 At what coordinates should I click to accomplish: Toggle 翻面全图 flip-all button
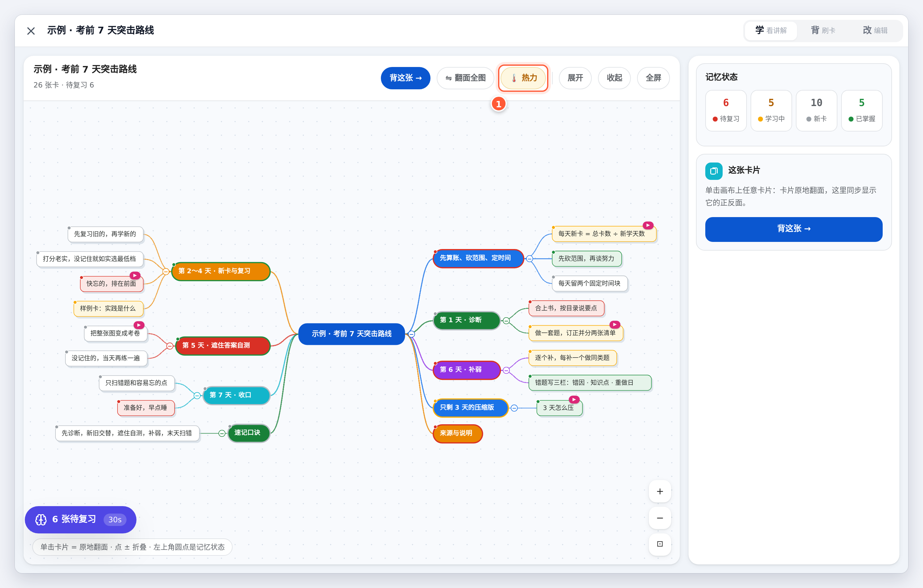point(465,78)
